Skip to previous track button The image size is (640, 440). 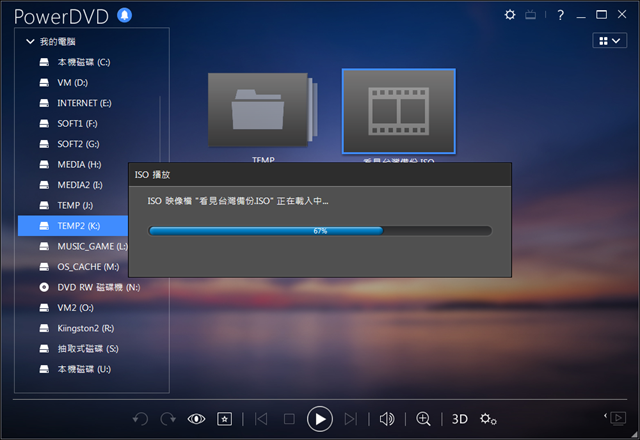(261, 419)
